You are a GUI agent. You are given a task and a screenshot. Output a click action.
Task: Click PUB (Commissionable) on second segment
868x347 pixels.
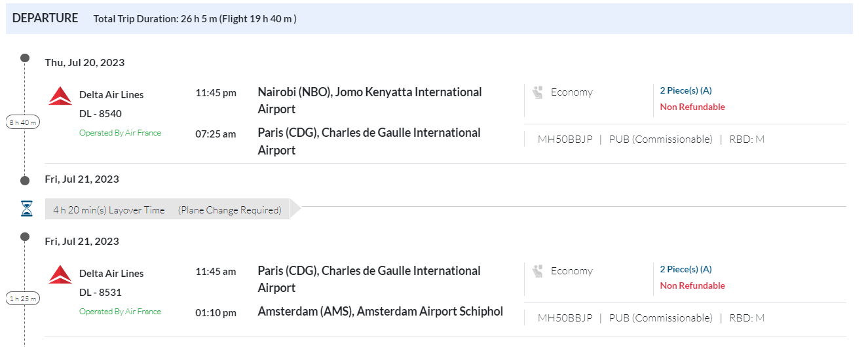point(660,318)
